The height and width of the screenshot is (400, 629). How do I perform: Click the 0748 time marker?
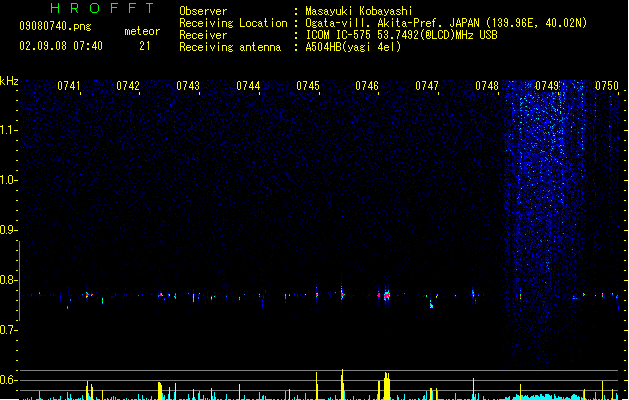(487, 86)
